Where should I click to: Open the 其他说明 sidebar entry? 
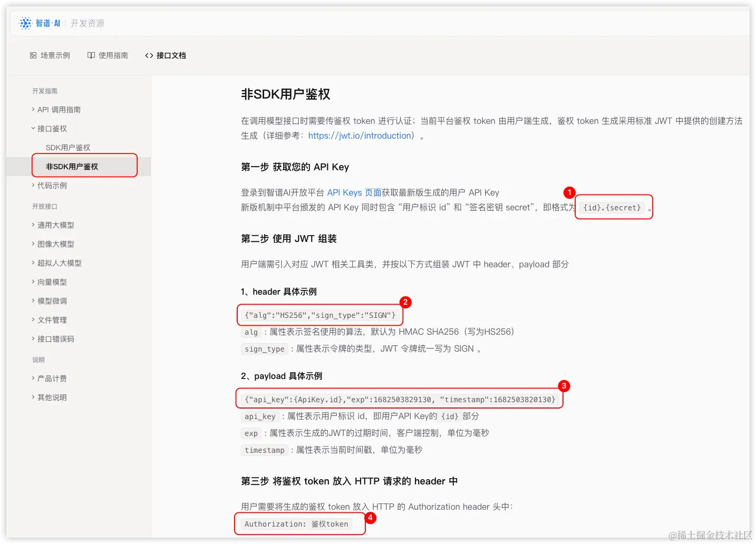click(52, 397)
